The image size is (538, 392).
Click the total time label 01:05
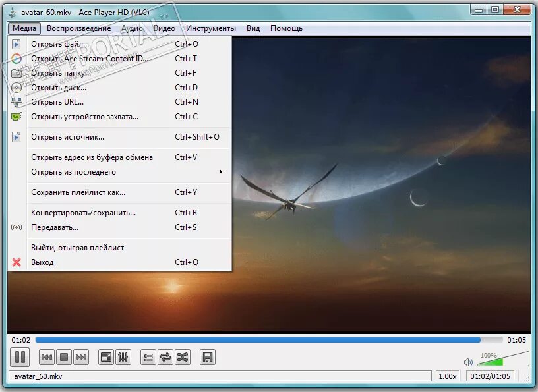[x=516, y=340]
